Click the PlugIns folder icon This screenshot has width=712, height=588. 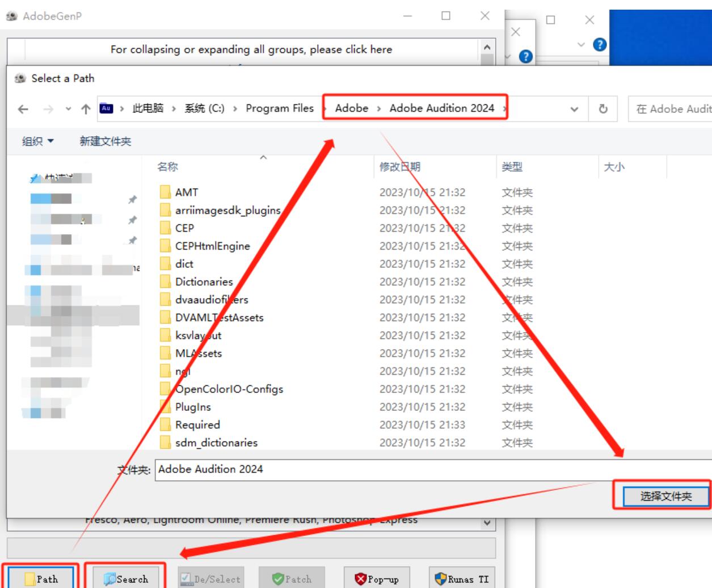coord(165,407)
